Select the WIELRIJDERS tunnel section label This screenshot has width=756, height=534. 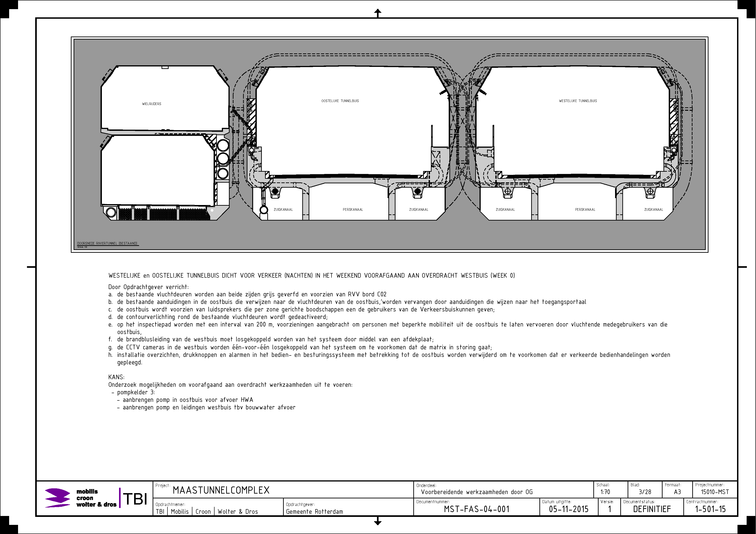click(151, 104)
